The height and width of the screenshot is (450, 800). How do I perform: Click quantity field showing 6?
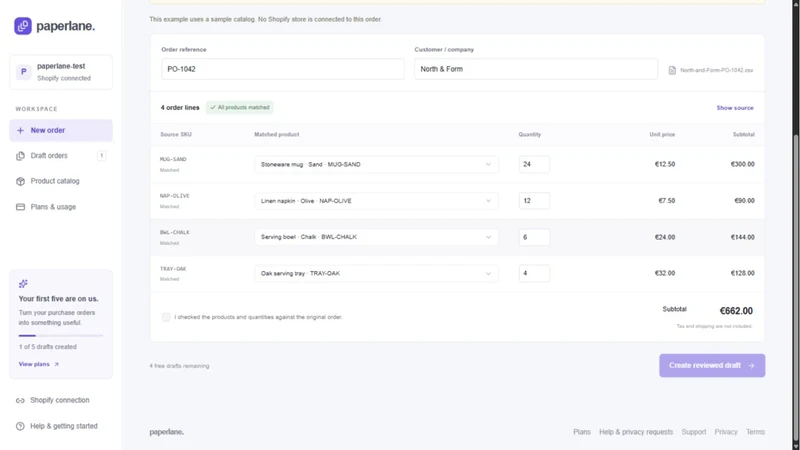point(534,237)
